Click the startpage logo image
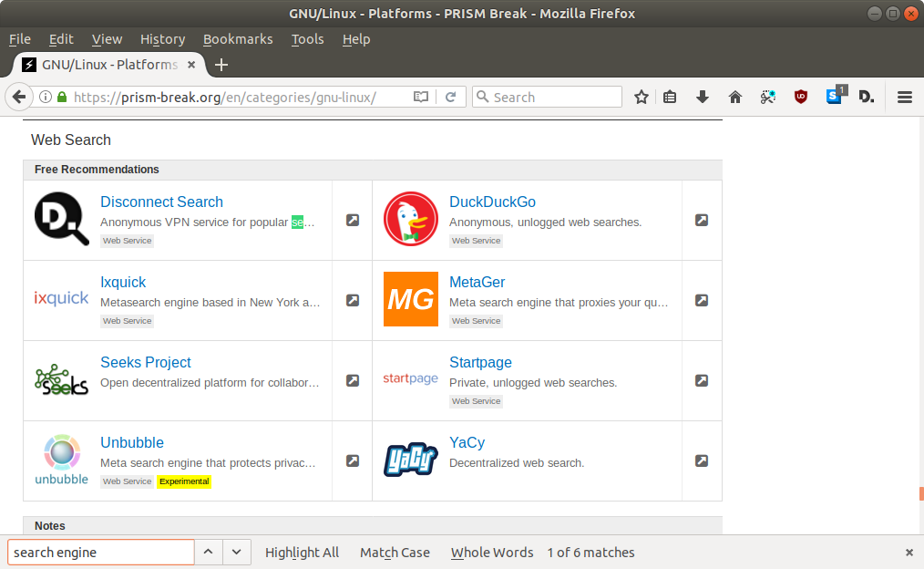This screenshot has height=569, width=924. (x=411, y=378)
